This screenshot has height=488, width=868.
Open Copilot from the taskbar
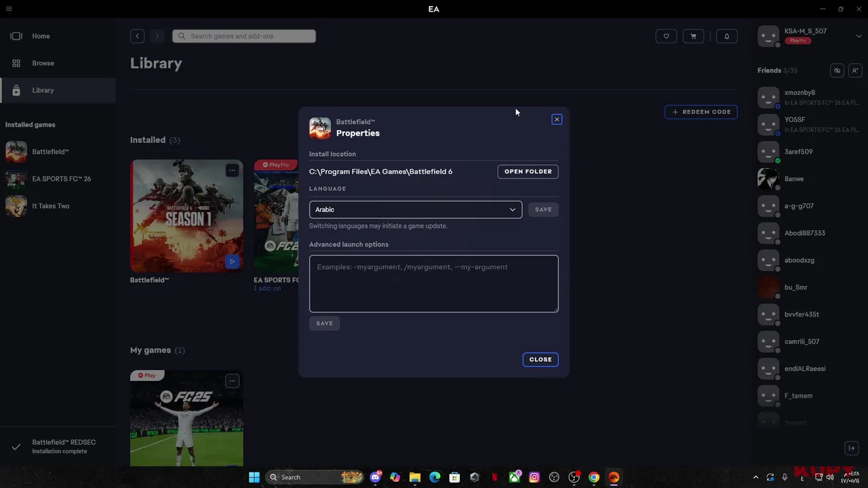coord(395,477)
